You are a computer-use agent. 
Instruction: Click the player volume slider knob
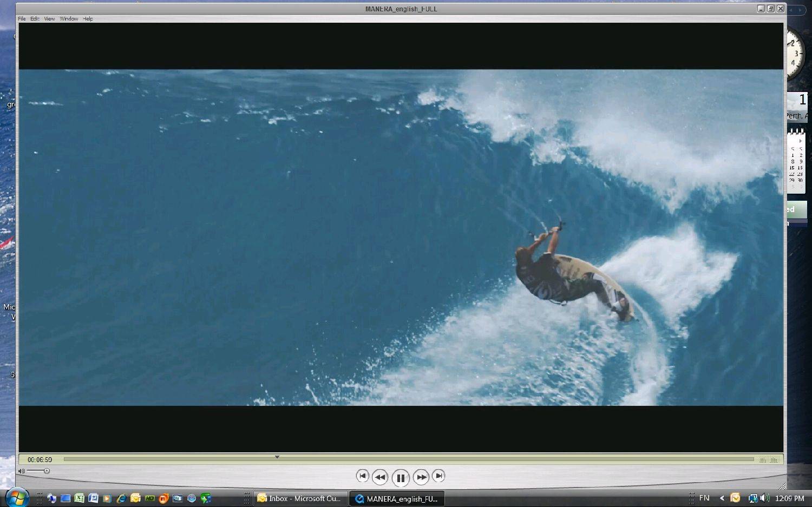pos(47,471)
